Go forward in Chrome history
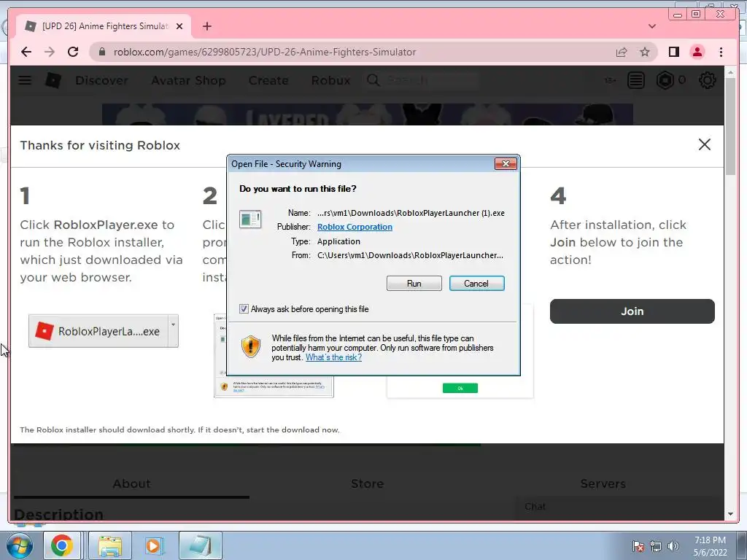Viewport: 747px width, 560px height. 50,52
